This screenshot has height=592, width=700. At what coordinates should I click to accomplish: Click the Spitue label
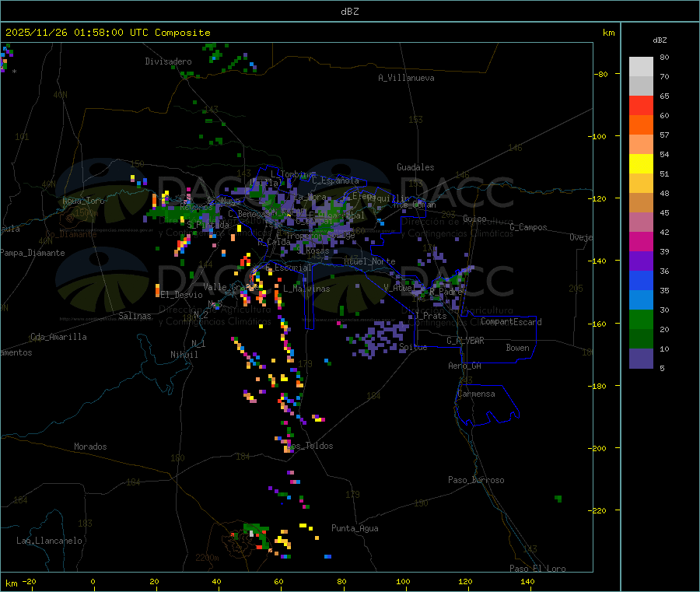click(413, 347)
